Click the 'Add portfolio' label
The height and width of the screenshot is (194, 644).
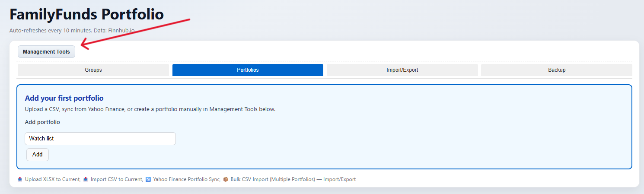(42, 122)
